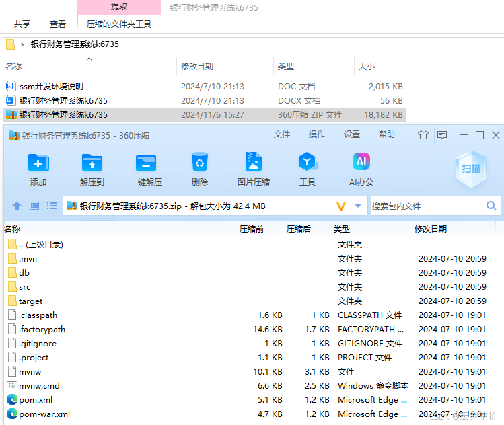Viewport: 504px width, 425px height.
Task: Open the 压缩的文件夹工具 ribbon tab
Action: click(119, 24)
